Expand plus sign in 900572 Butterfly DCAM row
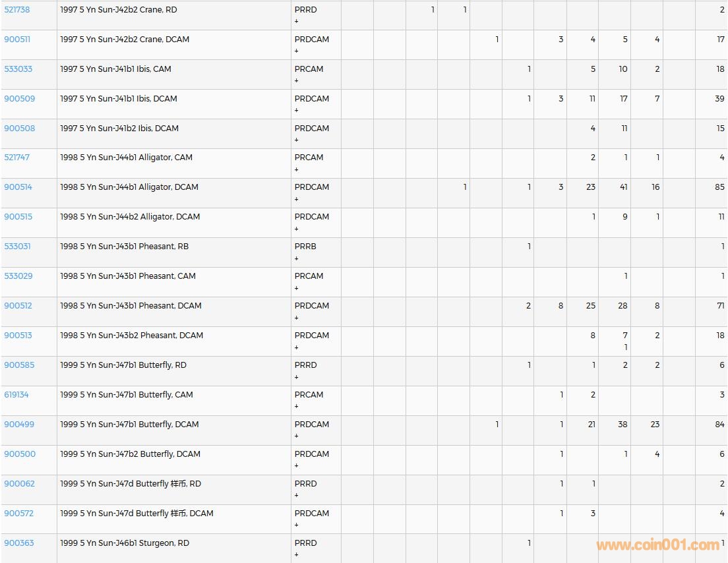Viewport: 728px width, 563px height. click(x=297, y=525)
